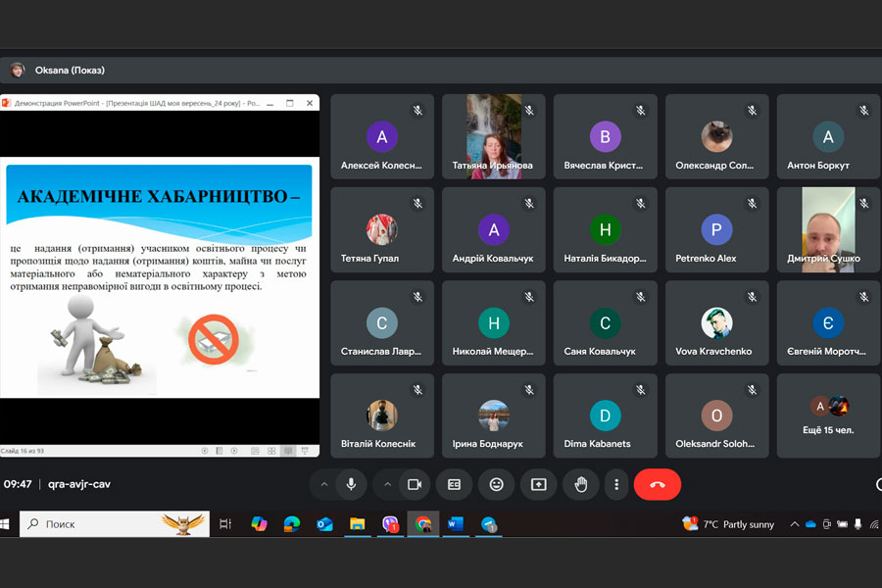Click Наталія Бикадор... green avatar H
Screen dimensions: 882x588
click(x=606, y=229)
